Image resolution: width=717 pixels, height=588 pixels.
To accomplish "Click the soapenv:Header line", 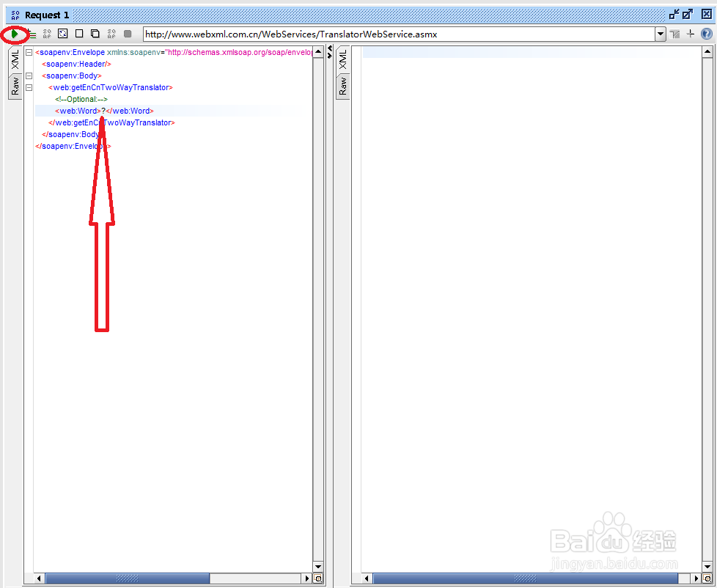I will [x=76, y=64].
